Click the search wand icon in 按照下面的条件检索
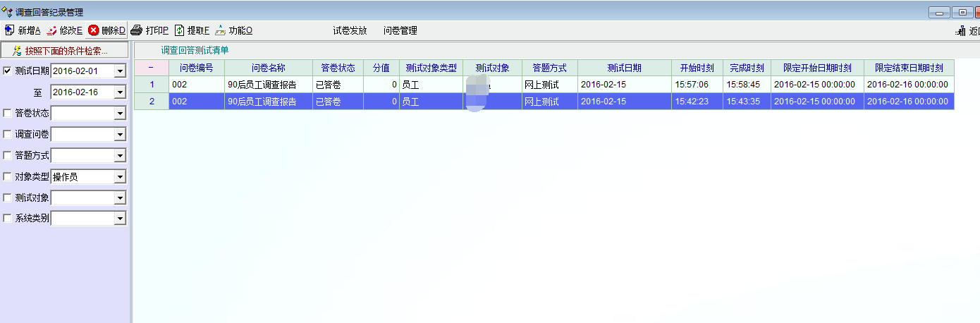This screenshot has height=323, width=980. 18,51
